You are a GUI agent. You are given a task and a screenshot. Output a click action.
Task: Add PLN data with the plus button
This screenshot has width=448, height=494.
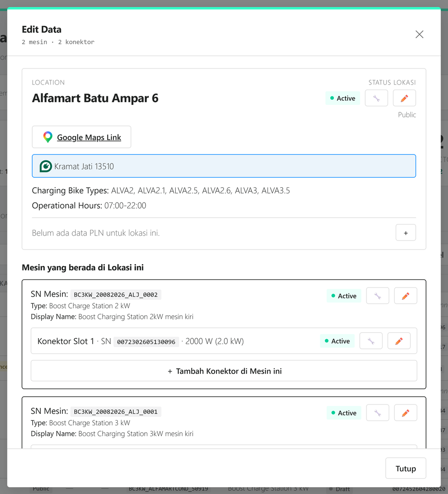pyautogui.click(x=406, y=233)
